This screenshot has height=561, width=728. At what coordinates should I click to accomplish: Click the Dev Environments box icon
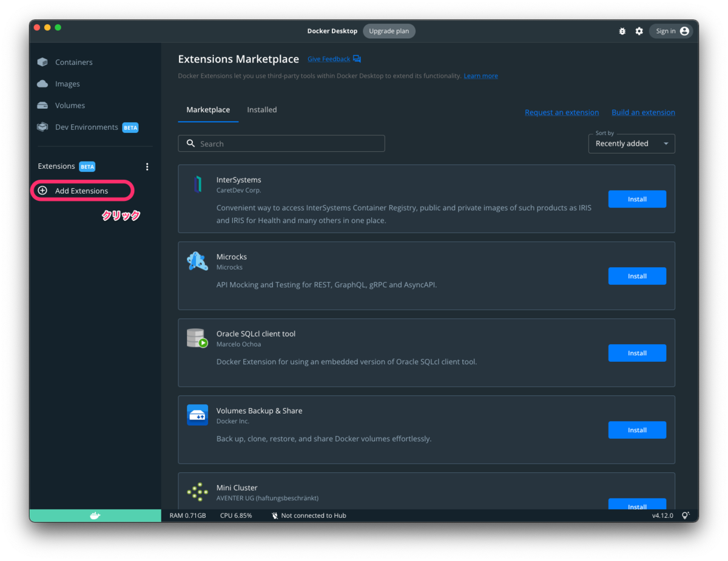[x=42, y=127]
